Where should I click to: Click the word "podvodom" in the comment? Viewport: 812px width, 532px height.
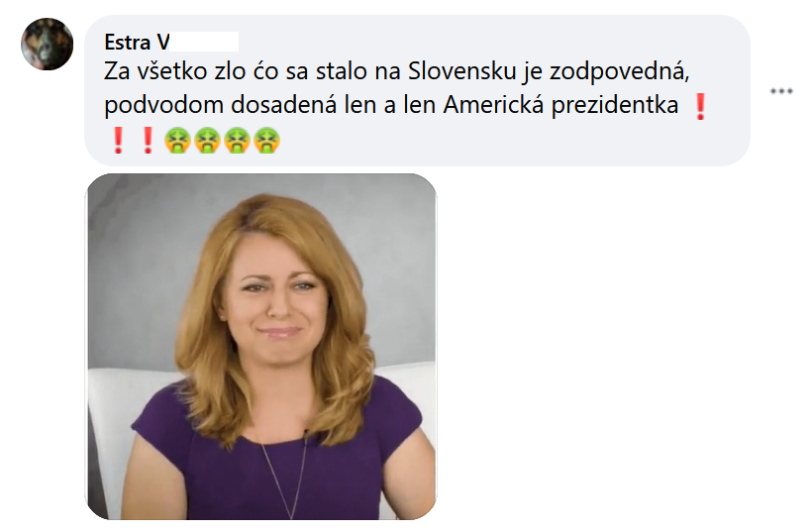pos(163,105)
